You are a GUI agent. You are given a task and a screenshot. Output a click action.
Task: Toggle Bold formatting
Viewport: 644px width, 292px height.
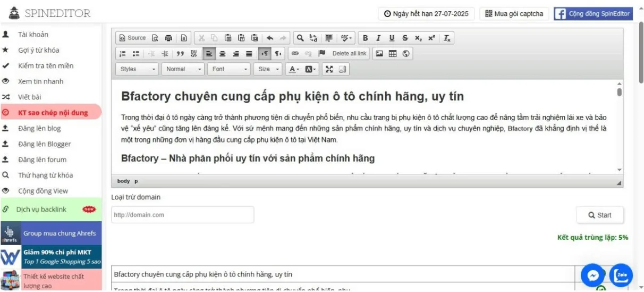tap(365, 38)
